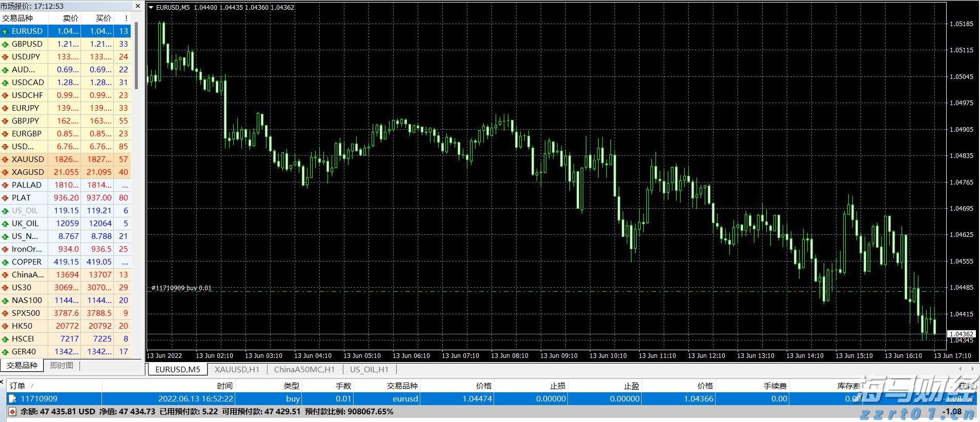Sort orders by the 订单 column header
Screen dimensions: 980x422
point(17,386)
